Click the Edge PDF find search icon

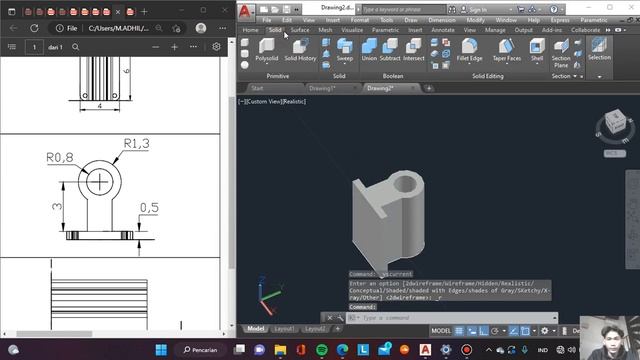pos(76,47)
